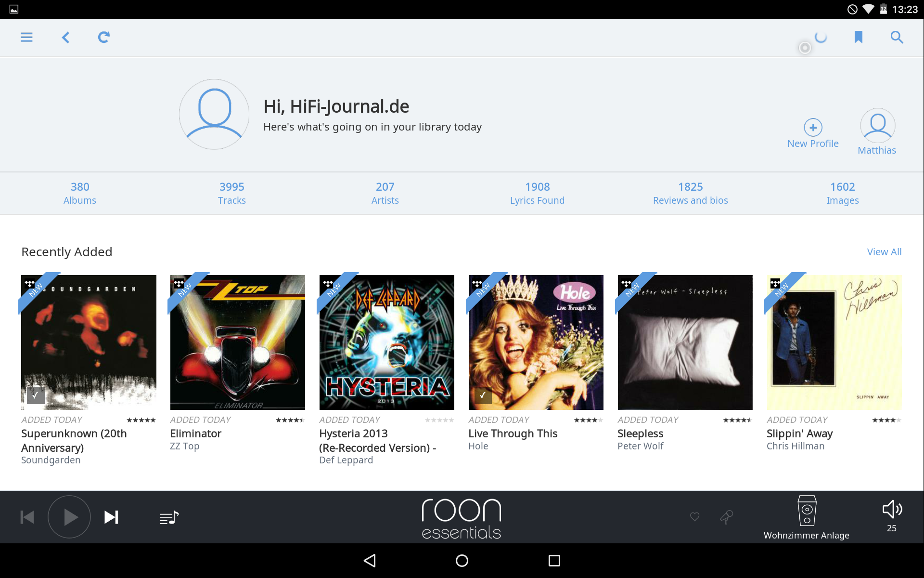Click the Peter Wolf artist name
Viewport: 924px width, 578px height.
pyautogui.click(x=641, y=446)
